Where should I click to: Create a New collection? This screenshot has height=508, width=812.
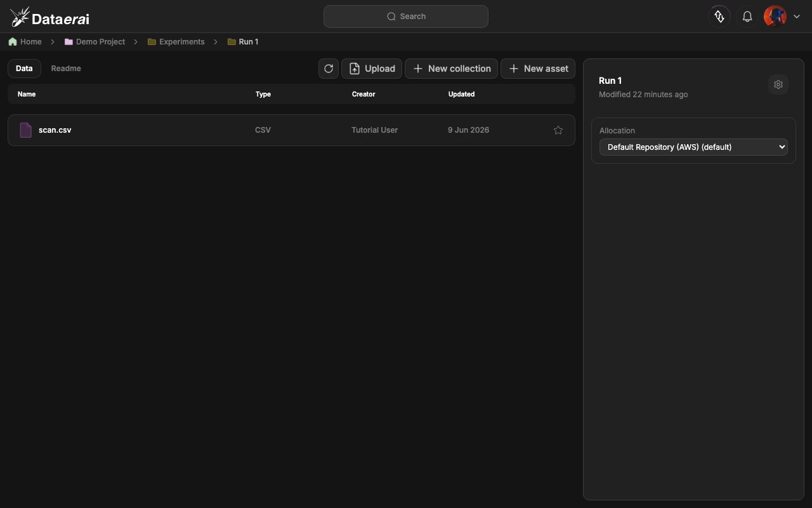[x=452, y=69]
